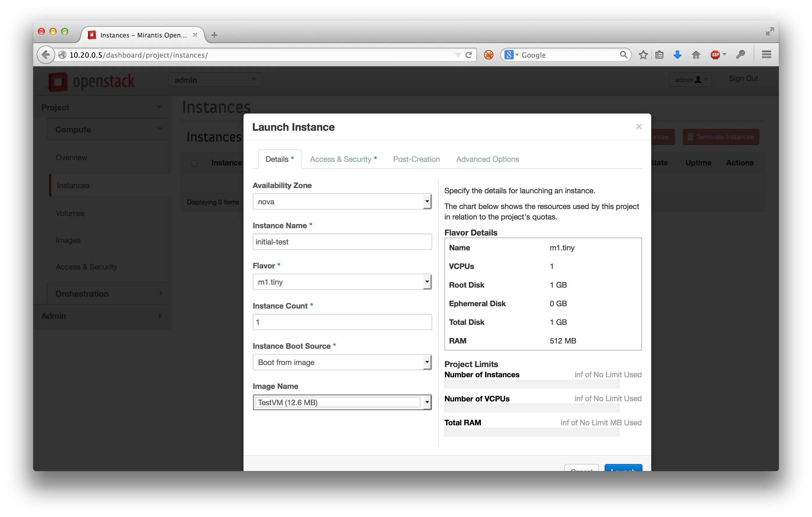The width and height of the screenshot is (812, 517).
Task: Collapse the Compute sidebar section
Action: pyautogui.click(x=107, y=130)
